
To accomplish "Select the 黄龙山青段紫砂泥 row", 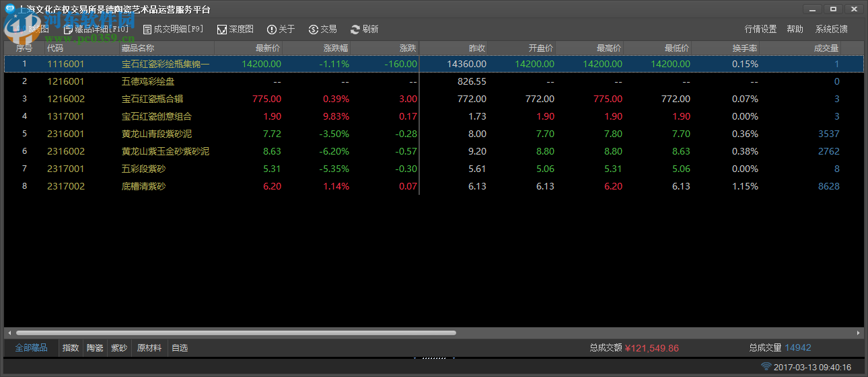I will pyautogui.click(x=433, y=134).
